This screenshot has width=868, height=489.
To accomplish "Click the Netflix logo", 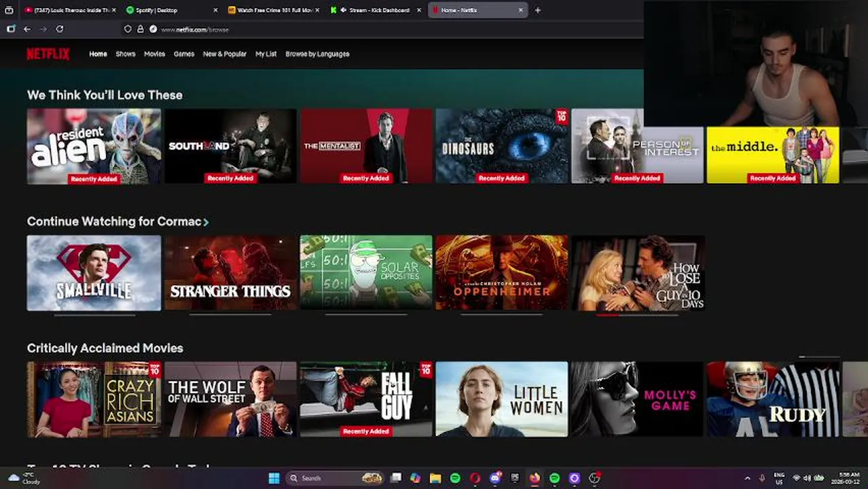I will pos(48,54).
